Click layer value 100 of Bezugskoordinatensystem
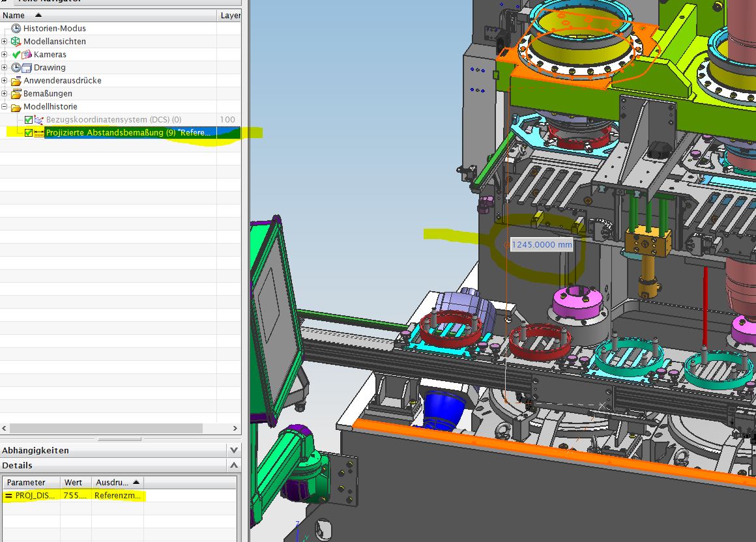The image size is (756, 542). 227,119
